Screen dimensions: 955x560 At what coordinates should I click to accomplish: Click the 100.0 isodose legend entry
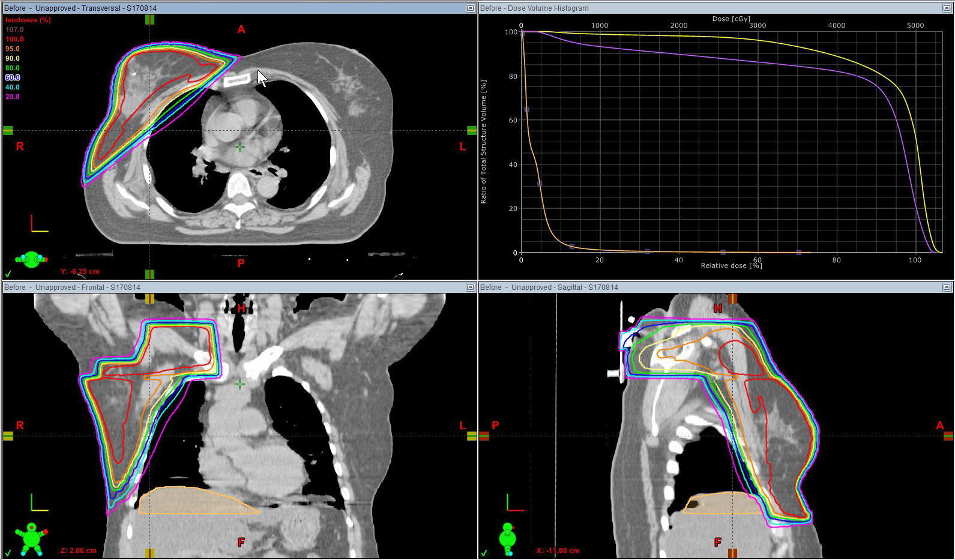tap(14, 39)
